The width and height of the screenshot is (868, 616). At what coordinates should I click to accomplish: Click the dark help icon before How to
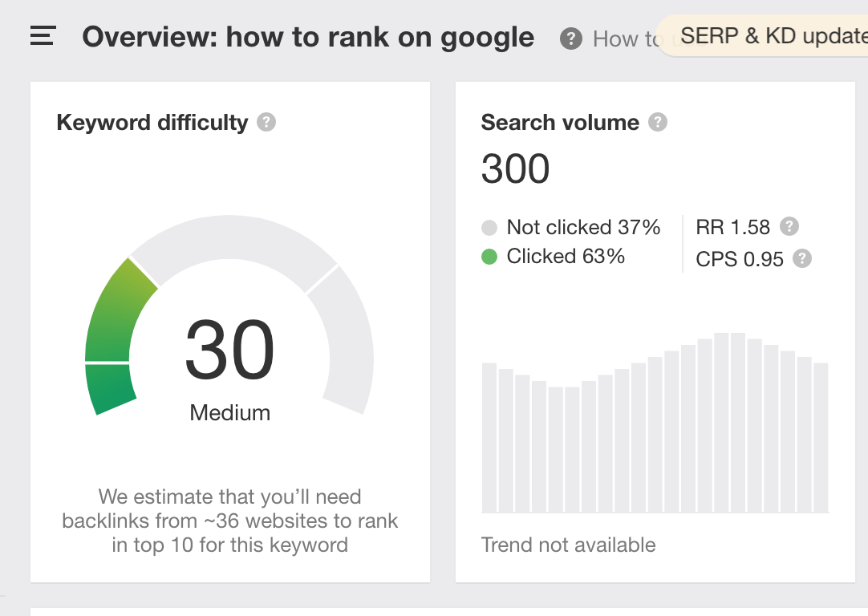coord(570,38)
